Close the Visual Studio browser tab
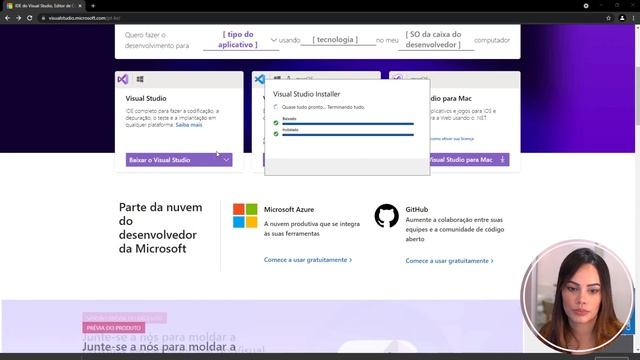Screen dimensions: 640x360 [80, 6]
